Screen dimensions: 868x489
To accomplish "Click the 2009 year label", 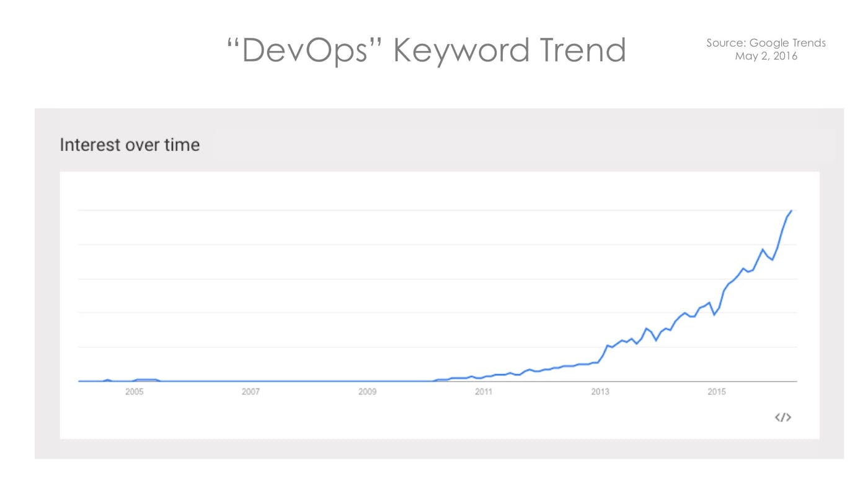I will point(367,392).
